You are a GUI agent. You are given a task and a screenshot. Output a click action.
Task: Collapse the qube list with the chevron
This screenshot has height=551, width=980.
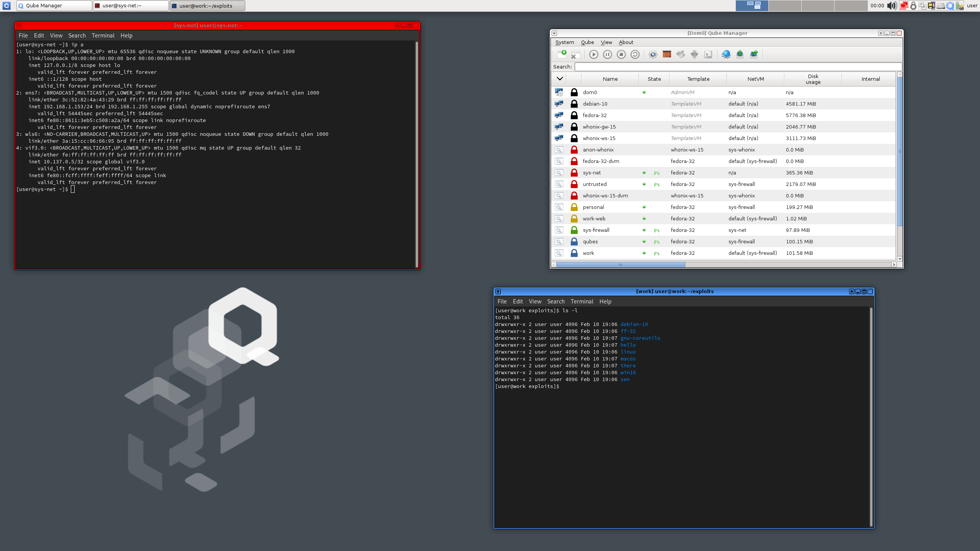coord(560,78)
